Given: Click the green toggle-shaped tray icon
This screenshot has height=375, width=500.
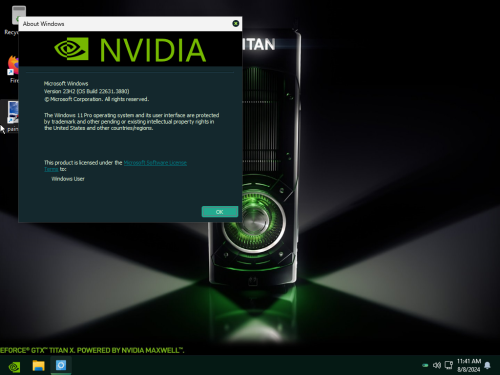Looking at the screenshot, I should [425, 365].
